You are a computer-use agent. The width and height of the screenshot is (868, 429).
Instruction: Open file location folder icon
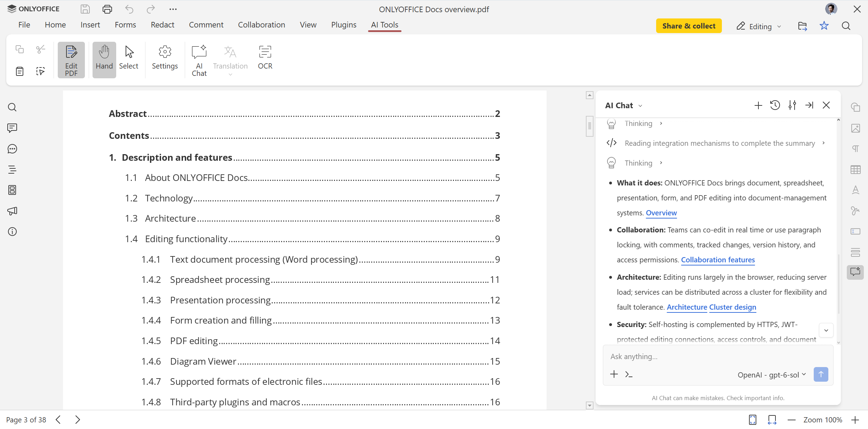[x=803, y=26]
